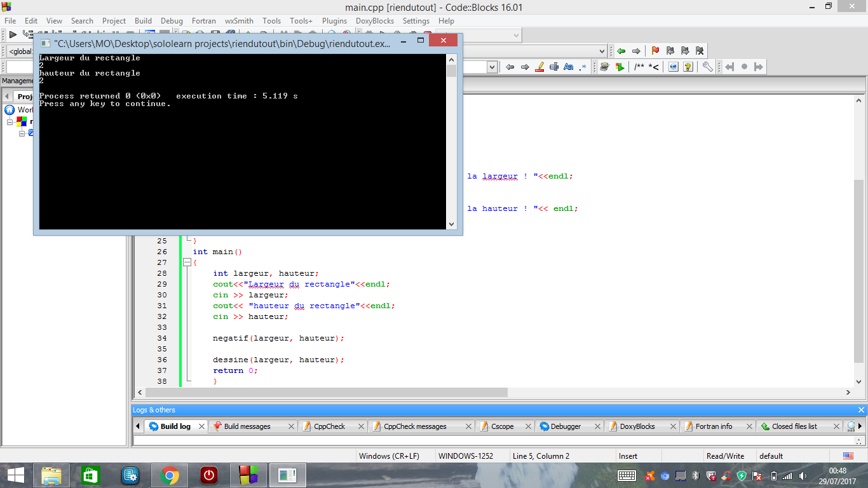The image size is (868, 488).
Task: Collapse the project tree node
Action: [10, 121]
